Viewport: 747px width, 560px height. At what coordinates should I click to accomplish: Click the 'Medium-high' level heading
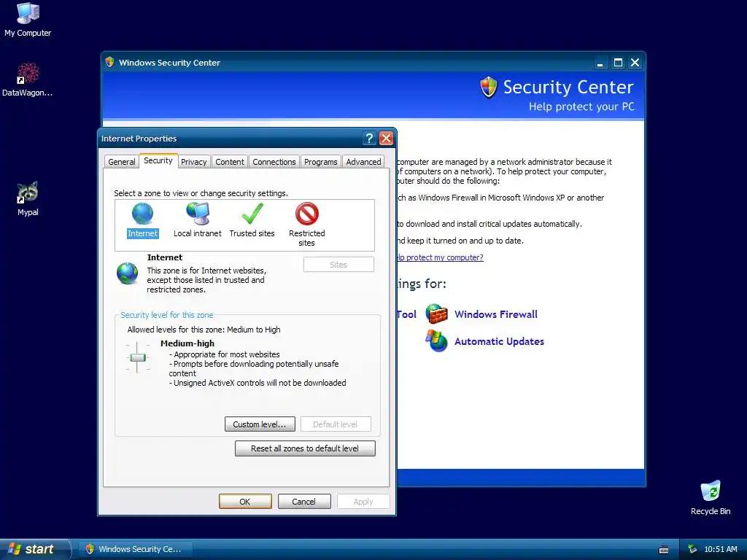click(187, 343)
